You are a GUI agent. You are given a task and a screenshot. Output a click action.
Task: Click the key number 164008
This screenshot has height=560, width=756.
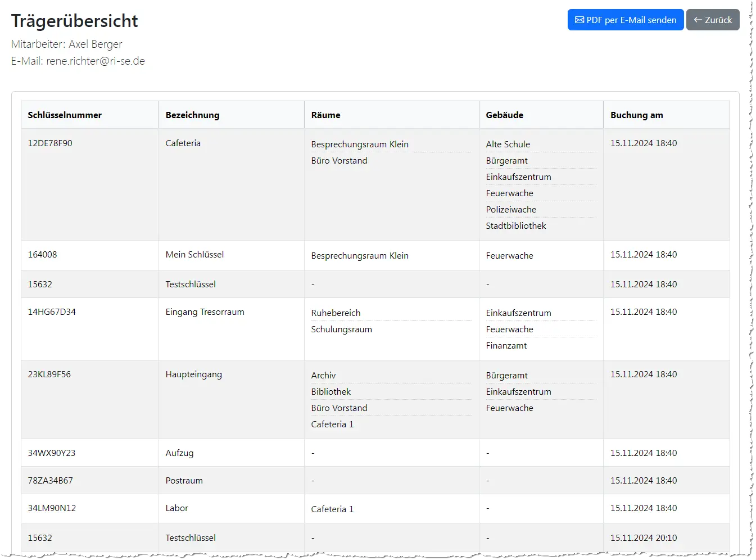[43, 255]
